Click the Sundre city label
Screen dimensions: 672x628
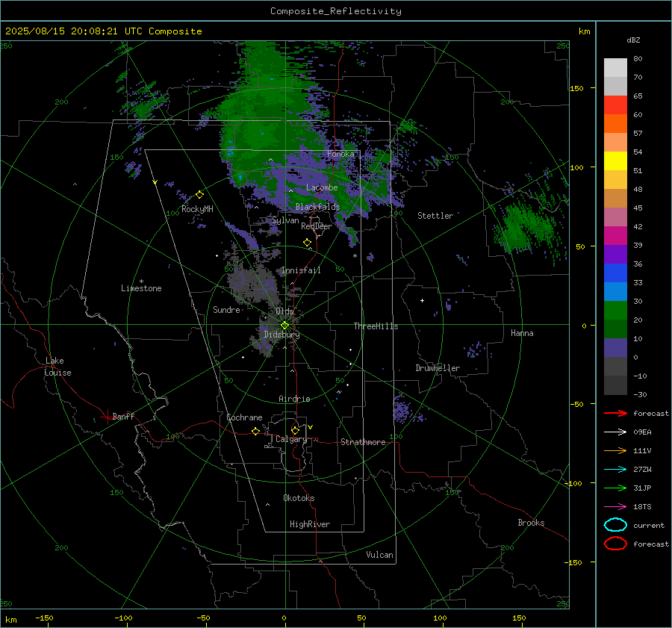pos(226,310)
